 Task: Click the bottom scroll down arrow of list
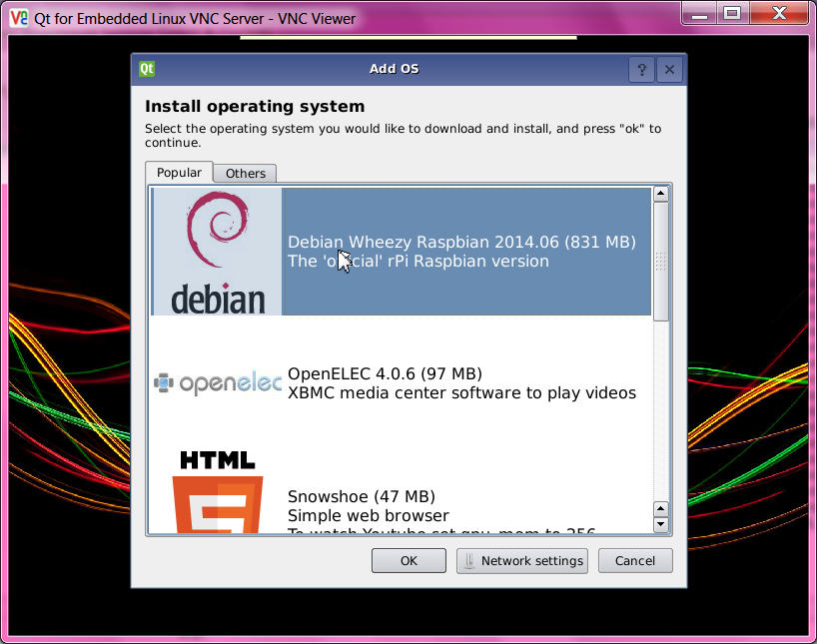click(660, 525)
